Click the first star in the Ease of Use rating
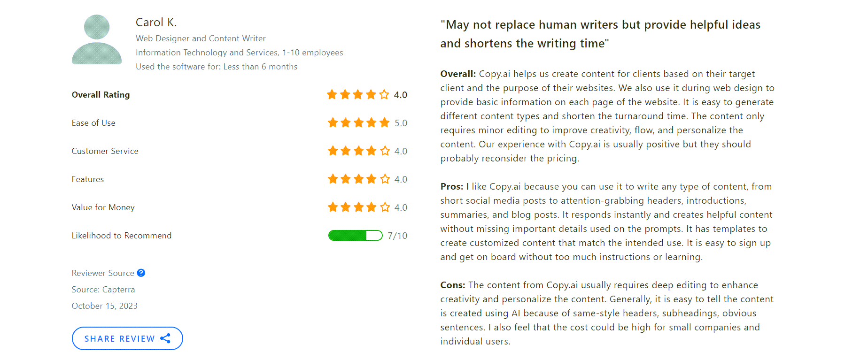 click(x=332, y=122)
